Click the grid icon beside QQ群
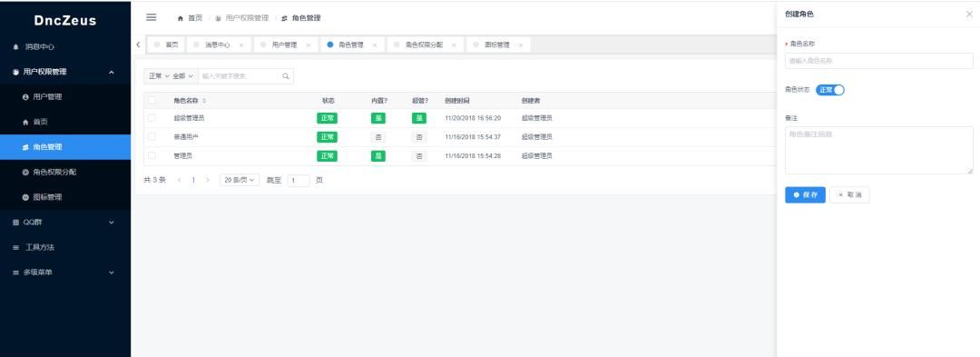Image resolution: width=980 pixels, height=357 pixels. click(16, 222)
